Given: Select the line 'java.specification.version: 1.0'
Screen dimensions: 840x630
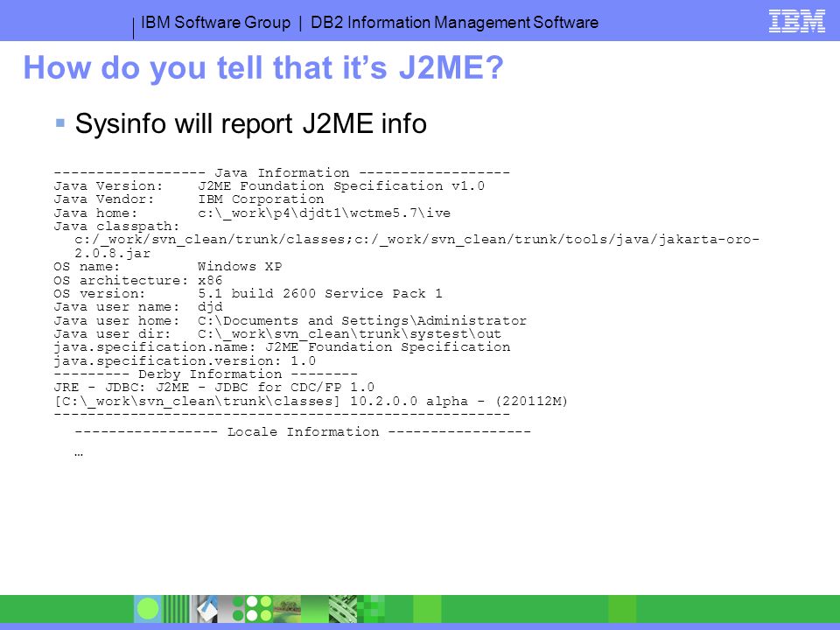Looking at the screenshot, I should (185, 360).
